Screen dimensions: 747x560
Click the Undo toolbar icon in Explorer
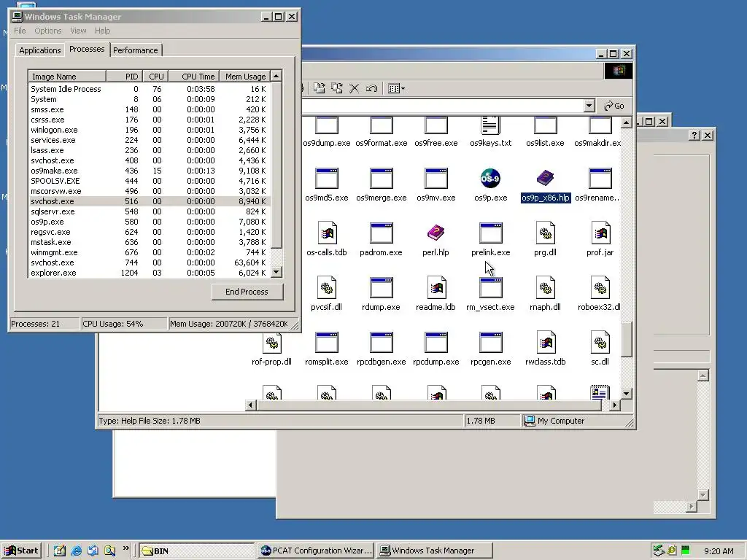[x=371, y=88]
